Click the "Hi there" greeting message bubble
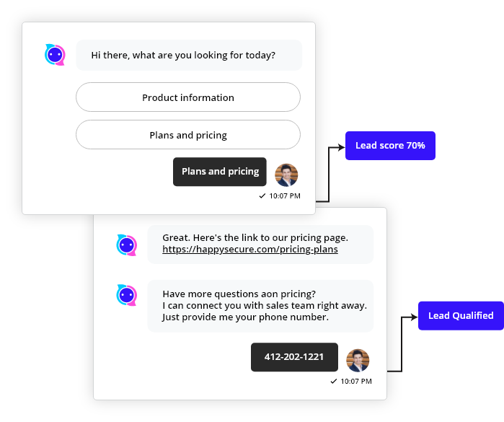Image resolution: width=504 pixels, height=422 pixels. pyautogui.click(x=189, y=55)
